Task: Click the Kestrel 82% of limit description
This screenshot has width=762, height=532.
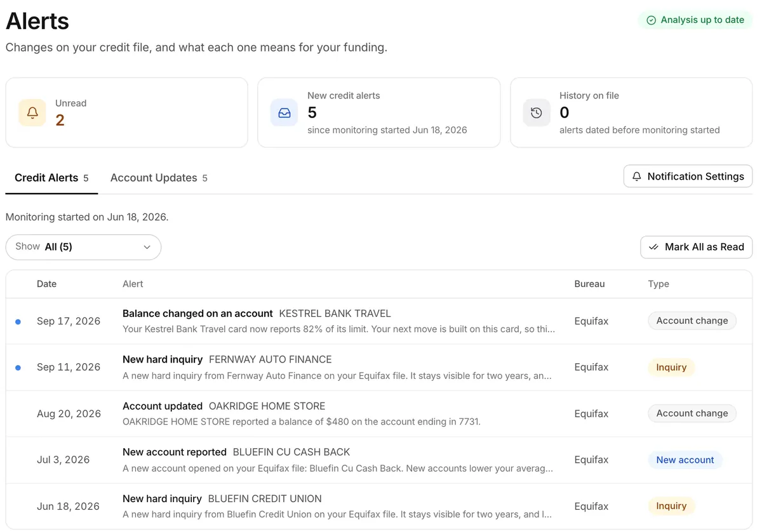Action: (x=338, y=329)
